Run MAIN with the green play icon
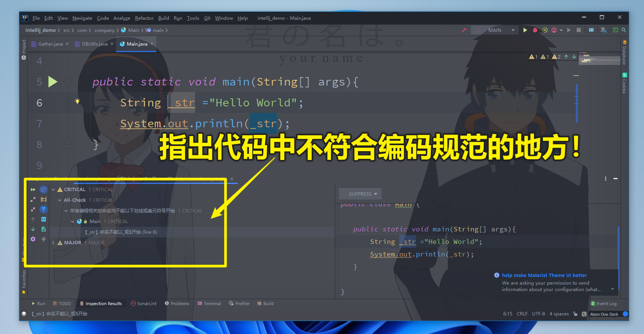This screenshot has height=334, width=644. [x=525, y=30]
